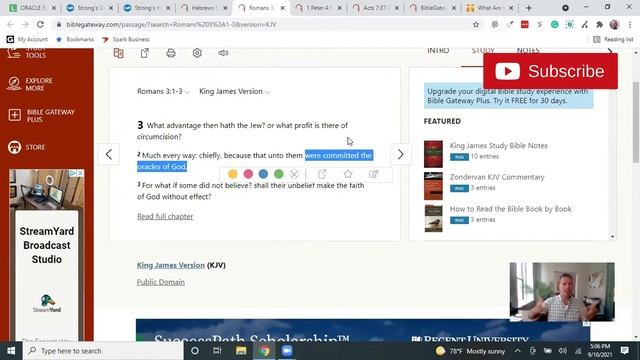The width and height of the screenshot is (640, 360).
Task: Remove highlight with the X circle icon
Action: tap(294, 174)
